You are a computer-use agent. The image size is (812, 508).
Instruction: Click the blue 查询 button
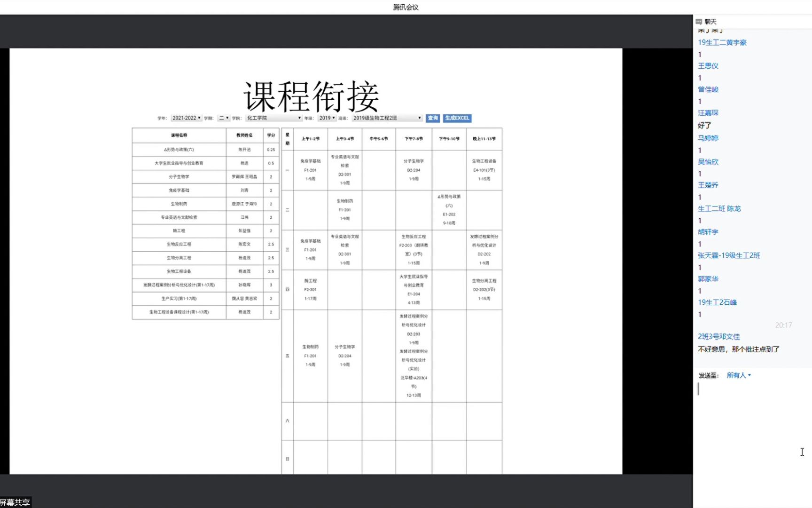click(433, 118)
